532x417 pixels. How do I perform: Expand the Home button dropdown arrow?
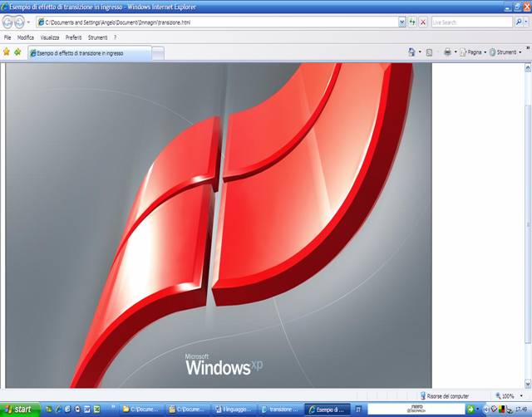click(420, 52)
